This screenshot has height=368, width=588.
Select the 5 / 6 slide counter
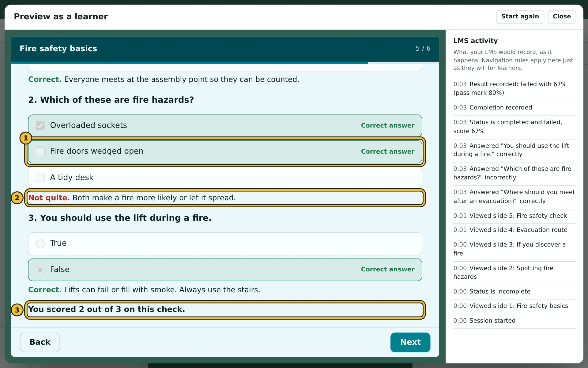tap(423, 48)
